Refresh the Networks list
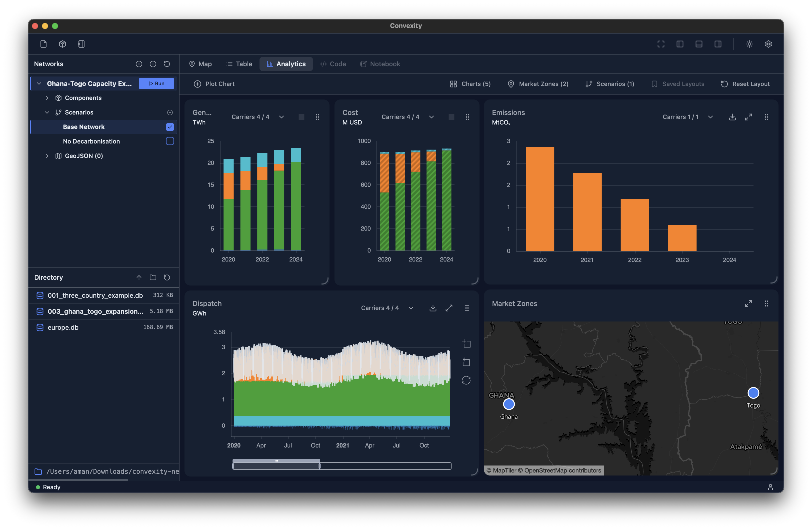The image size is (812, 530). pos(167,64)
